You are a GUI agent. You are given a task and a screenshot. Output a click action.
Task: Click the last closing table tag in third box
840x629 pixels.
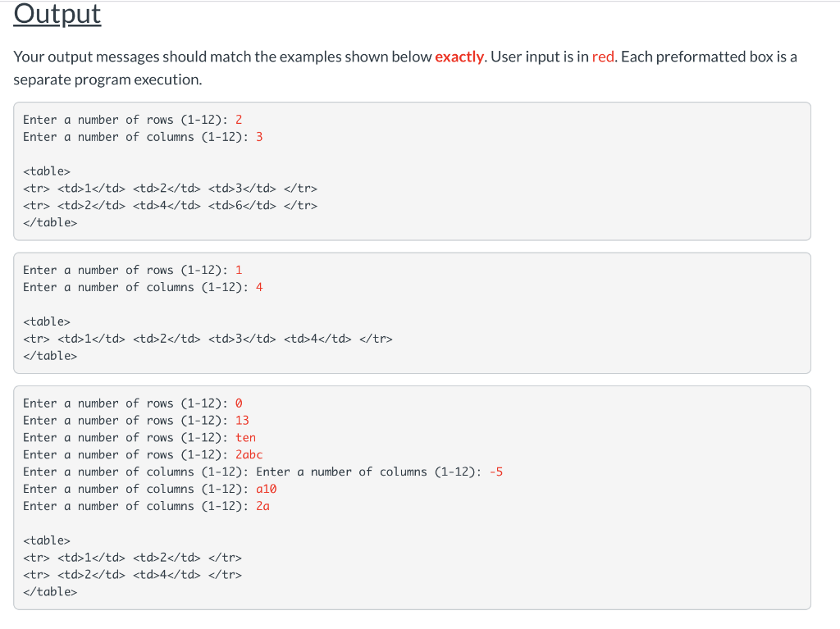click(x=50, y=591)
